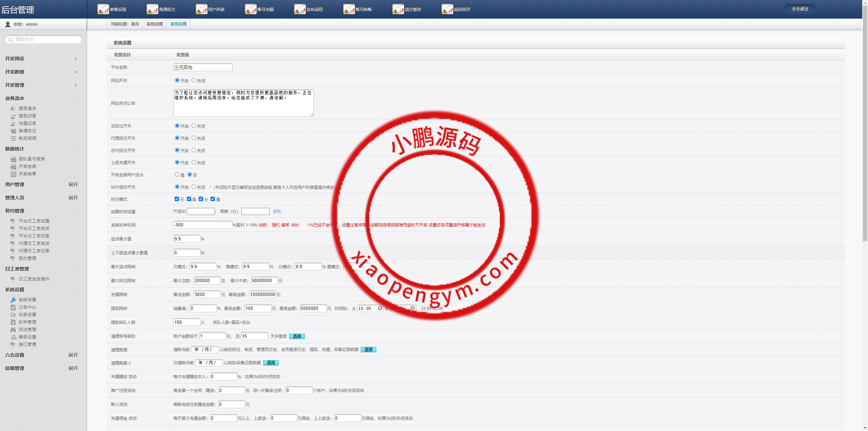The image size is (868, 431).
Task: Open 签约管理 in the sidebar
Action: click(27, 258)
